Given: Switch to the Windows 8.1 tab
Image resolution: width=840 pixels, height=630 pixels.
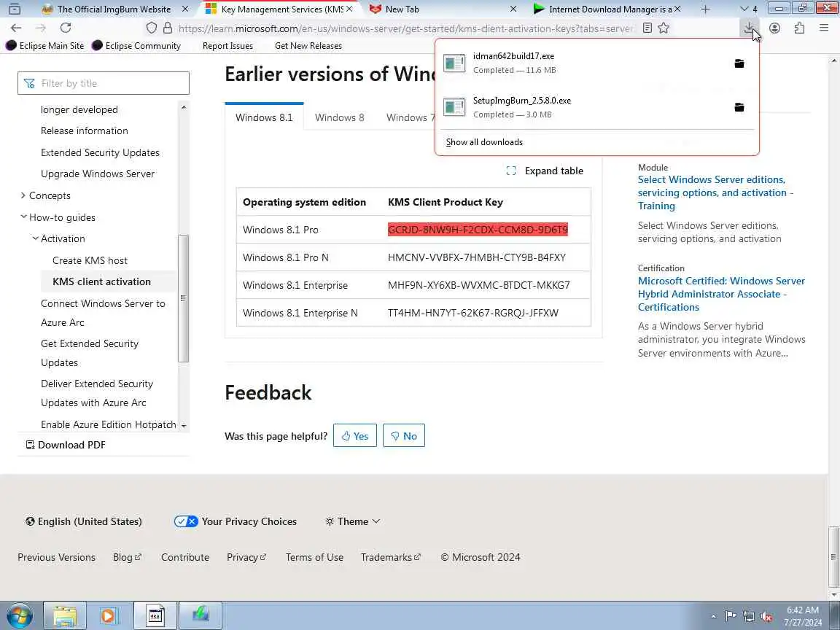Looking at the screenshot, I should (264, 117).
